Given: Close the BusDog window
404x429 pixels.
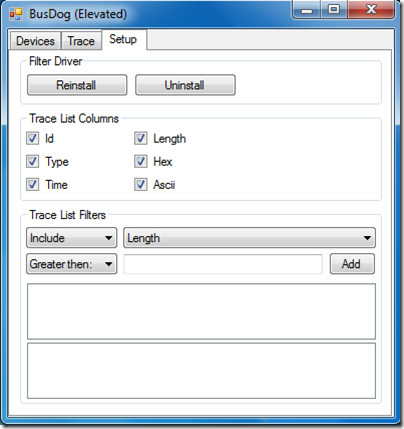Looking at the screenshot, I should pyautogui.click(x=371, y=10).
